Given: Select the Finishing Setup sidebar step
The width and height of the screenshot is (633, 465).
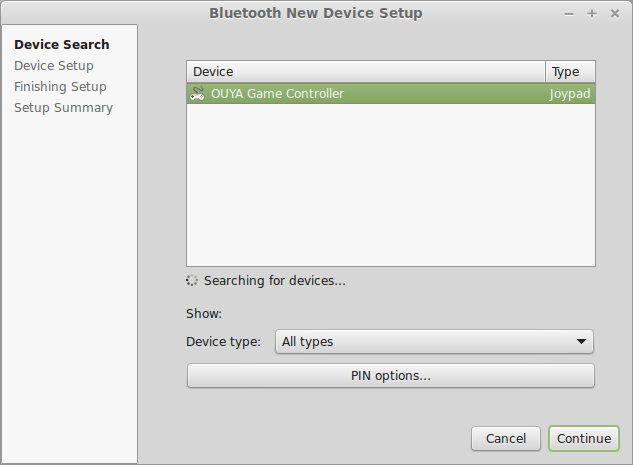Looking at the screenshot, I should 60,87.
